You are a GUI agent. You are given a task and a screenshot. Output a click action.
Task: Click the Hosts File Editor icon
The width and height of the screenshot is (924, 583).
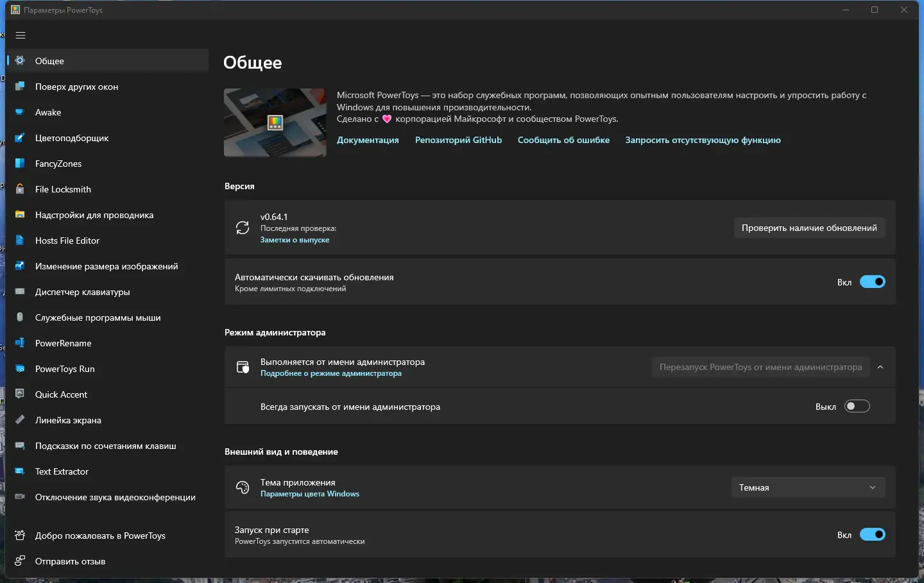tap(20, 241)
